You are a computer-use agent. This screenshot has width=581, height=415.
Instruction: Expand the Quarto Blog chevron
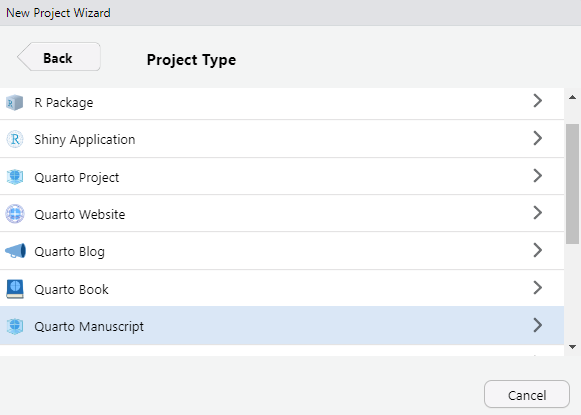coord(538,250)
